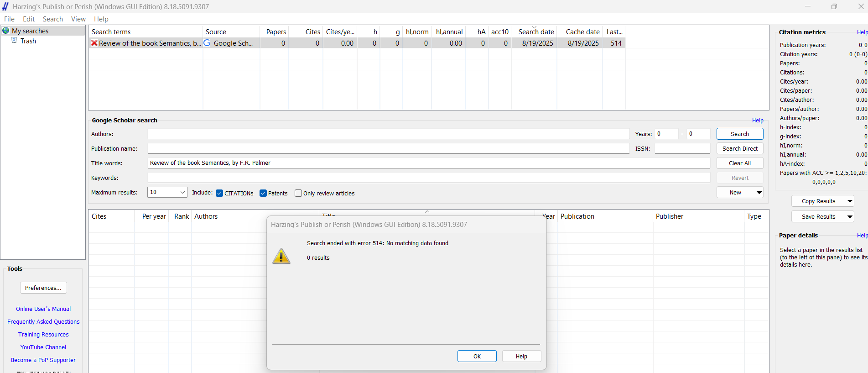The image size is (868, 373).
Task: Expand the New button dropdown arrow
Action: pos(759,192)
